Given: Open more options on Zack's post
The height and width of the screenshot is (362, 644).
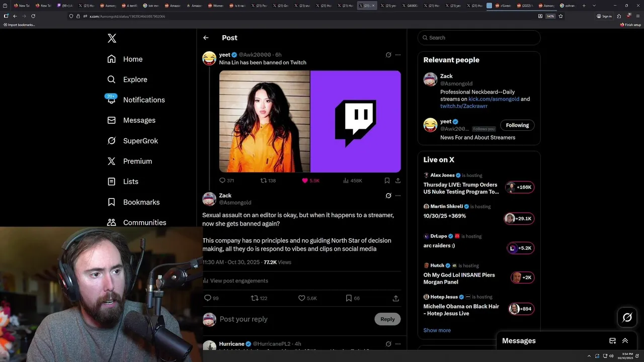Looking at the screenshot, I should click(x=398, y=196).
